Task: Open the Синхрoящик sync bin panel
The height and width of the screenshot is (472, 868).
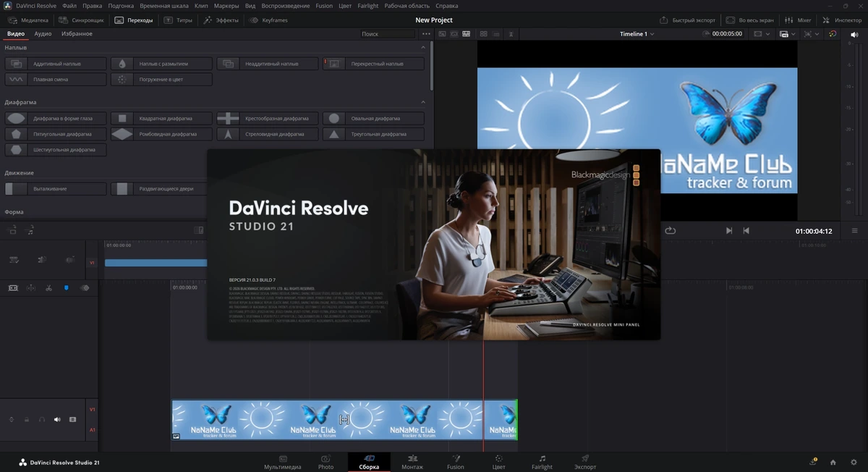Action: click(x=82, y=20)
